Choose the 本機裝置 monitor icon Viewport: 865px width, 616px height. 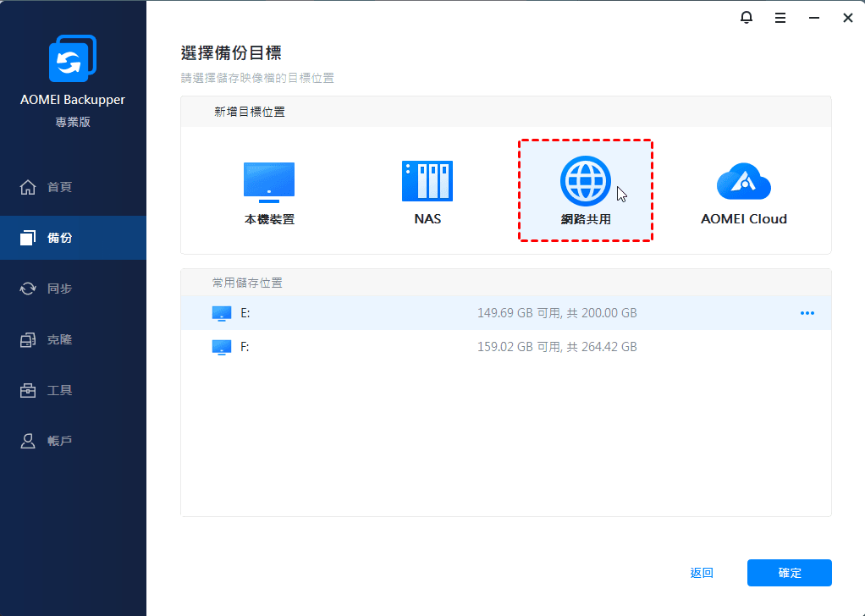[269, 182]
